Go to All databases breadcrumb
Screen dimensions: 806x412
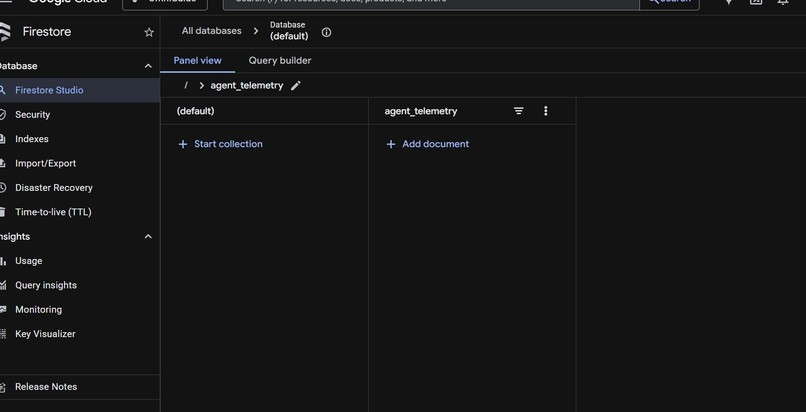[211, 31]
